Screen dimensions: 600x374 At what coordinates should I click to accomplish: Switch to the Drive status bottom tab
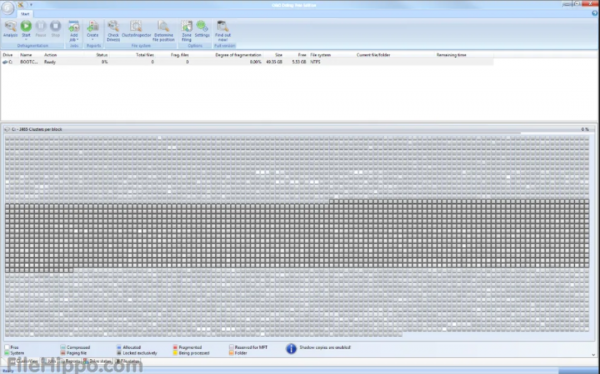tap(98, 361)
